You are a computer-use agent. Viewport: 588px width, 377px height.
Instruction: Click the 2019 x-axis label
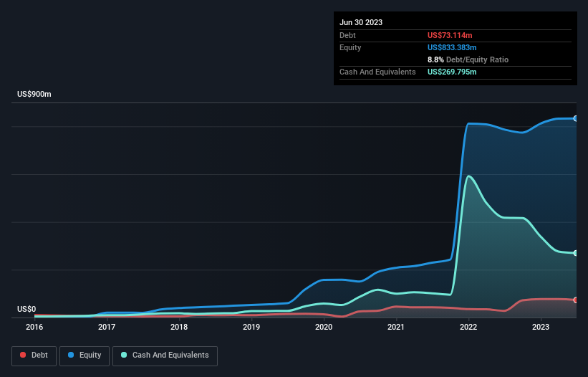(x=251, y=327)
